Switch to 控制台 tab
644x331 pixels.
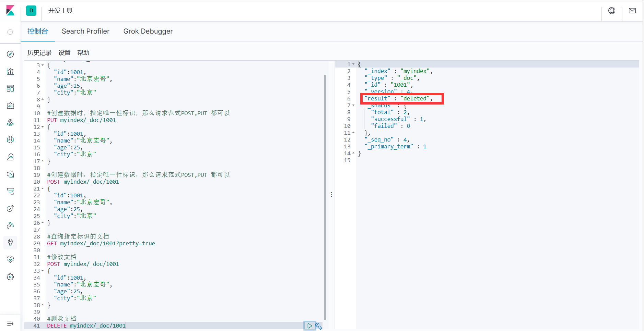pyautogui.click(x=38, y=31)
